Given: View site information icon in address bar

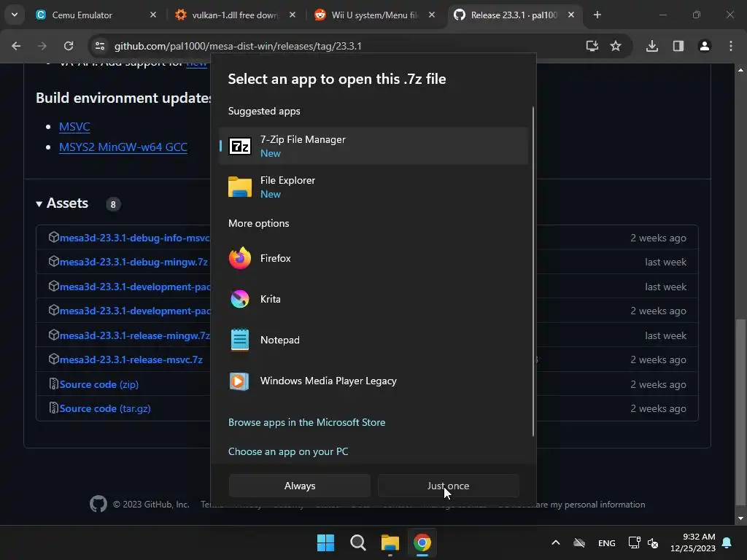Looking at the screenshot, I should point(99,46).
